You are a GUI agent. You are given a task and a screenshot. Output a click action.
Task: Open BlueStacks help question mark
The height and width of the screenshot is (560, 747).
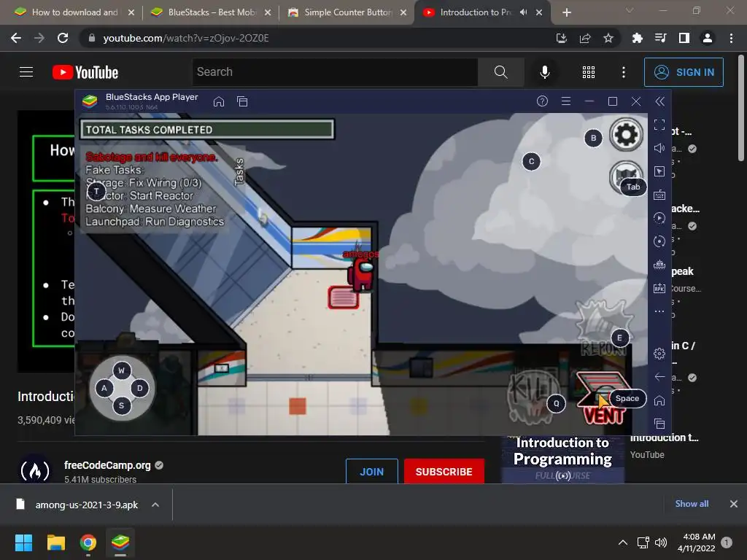[x=542, y=101]
